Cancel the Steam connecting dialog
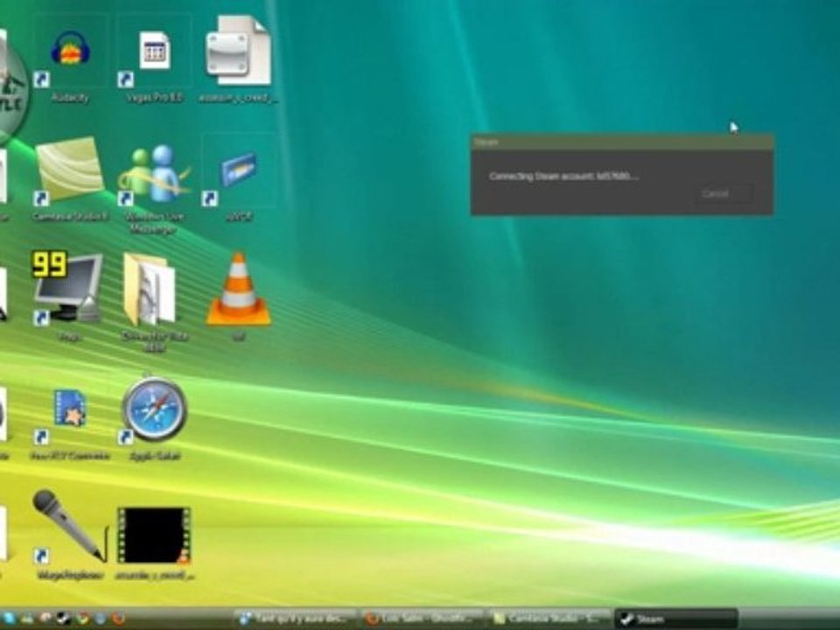This screenshot has height=630, width=840. click(726, 193)
